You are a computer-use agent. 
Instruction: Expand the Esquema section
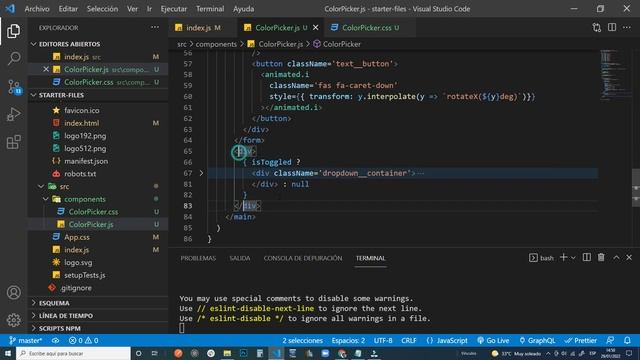[x=98, y=303]
